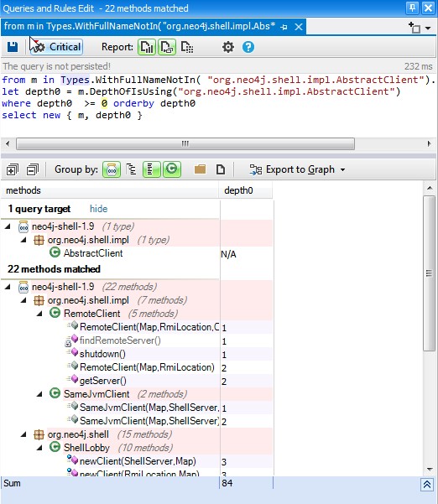Collapse all rows in results tree

pos(32,169)
